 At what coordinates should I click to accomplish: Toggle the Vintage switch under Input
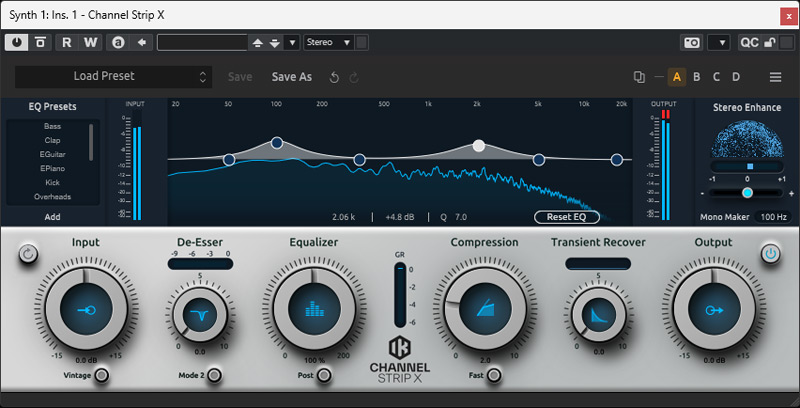pyautogui.click(x=101, y=375)
